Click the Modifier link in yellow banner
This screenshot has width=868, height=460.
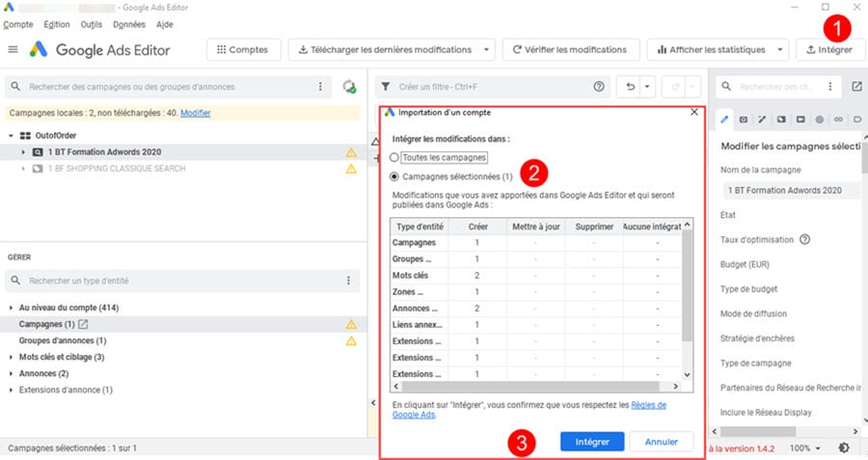[196, 113]
